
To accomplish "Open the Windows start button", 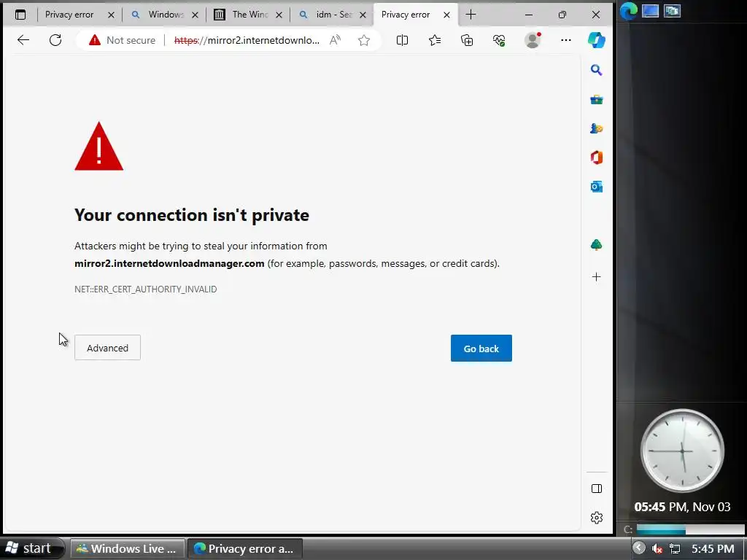I will 32,548.
